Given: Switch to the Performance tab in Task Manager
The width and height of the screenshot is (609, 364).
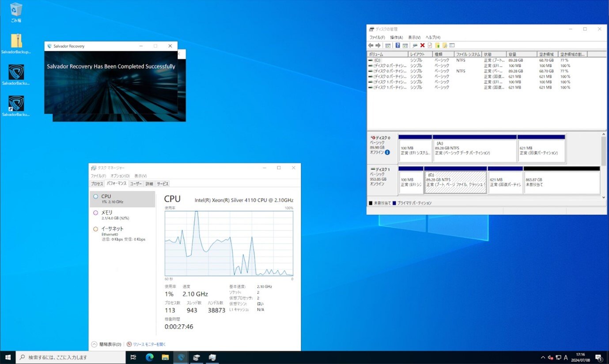Looking at the screenshot, I should 116,184.
